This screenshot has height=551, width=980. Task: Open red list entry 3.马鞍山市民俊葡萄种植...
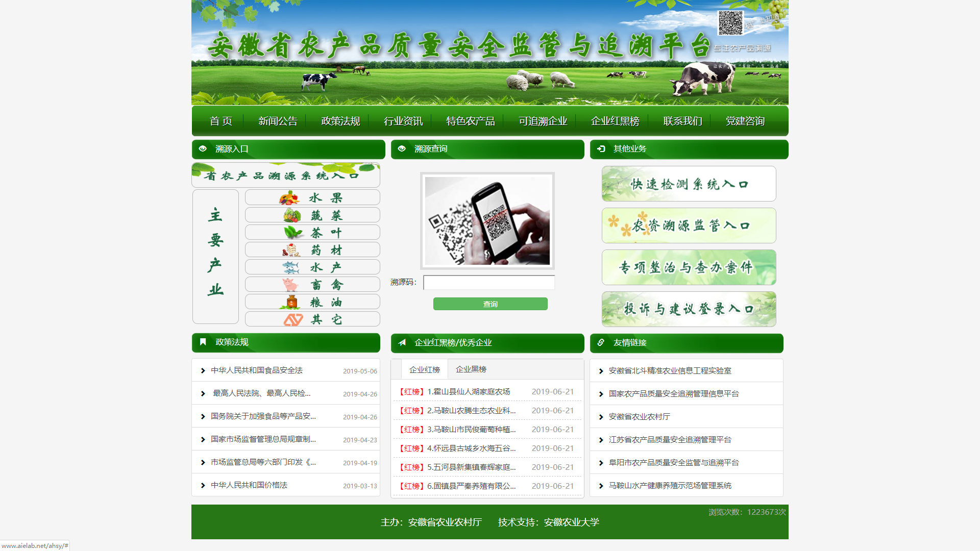[472, 430]
